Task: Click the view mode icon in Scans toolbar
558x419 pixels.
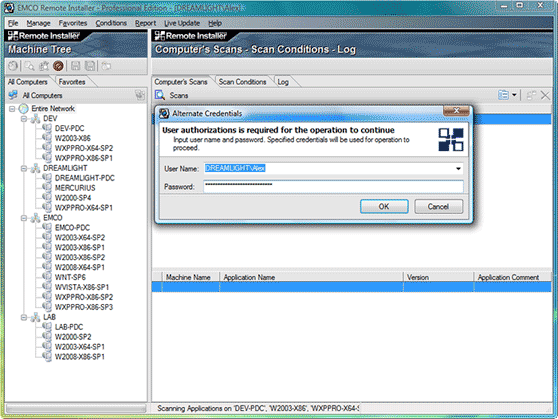Action: [503, 95]
